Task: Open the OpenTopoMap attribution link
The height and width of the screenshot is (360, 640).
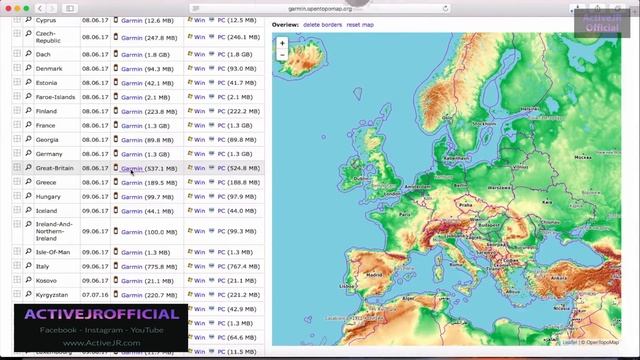Action: pos(602,342)
